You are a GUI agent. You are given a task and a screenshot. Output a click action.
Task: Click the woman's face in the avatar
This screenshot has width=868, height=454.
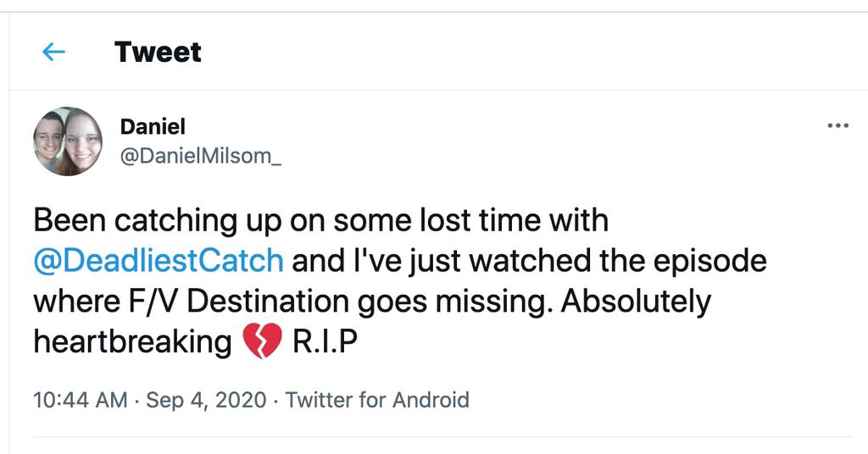pos(83,142)
